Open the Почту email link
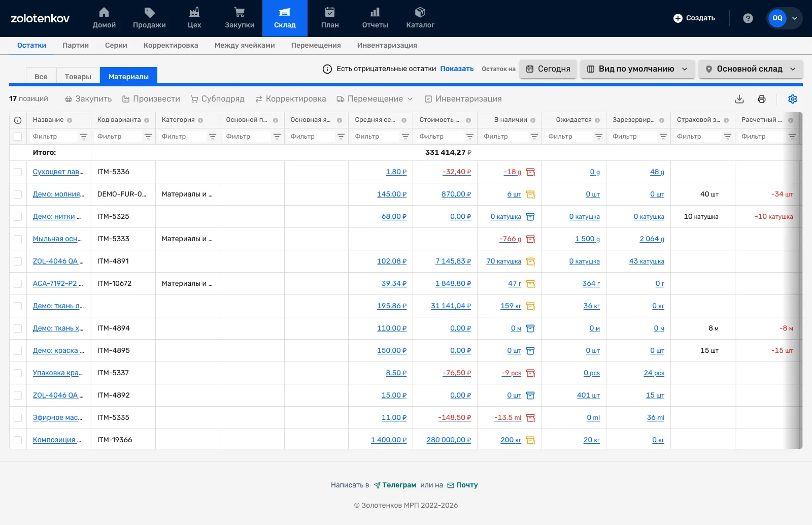The image size is (812, 525). [462, 485]
